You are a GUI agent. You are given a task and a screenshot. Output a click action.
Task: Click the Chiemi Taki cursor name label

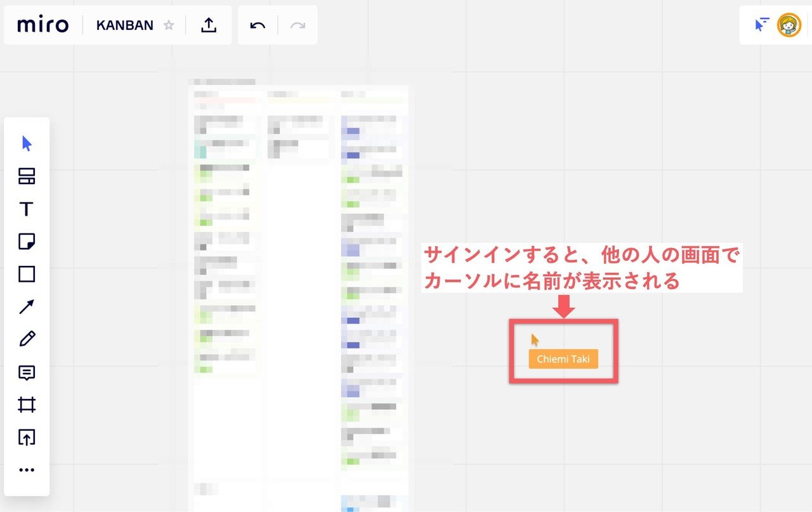[x=563, y=358]
